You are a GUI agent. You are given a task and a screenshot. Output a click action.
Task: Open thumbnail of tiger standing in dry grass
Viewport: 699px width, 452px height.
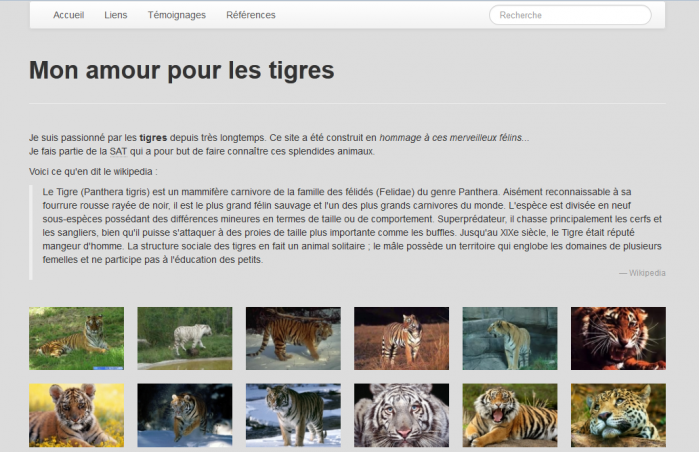(x=402, y=338)
